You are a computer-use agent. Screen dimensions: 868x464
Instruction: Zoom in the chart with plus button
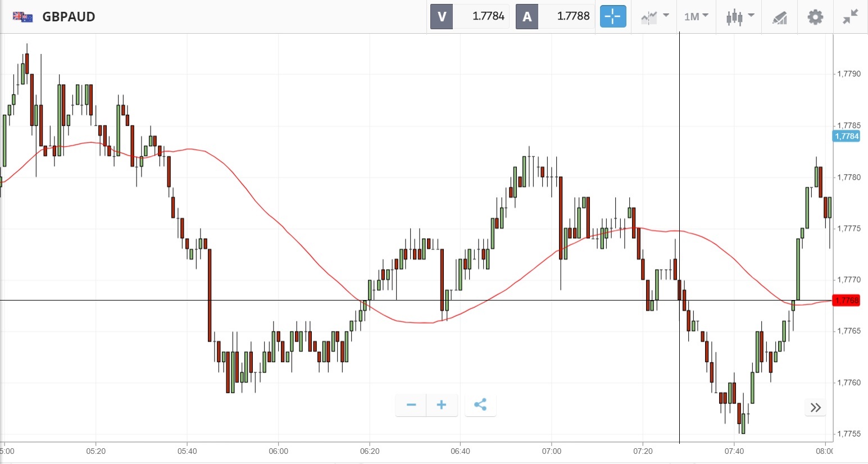coord(442,404)
